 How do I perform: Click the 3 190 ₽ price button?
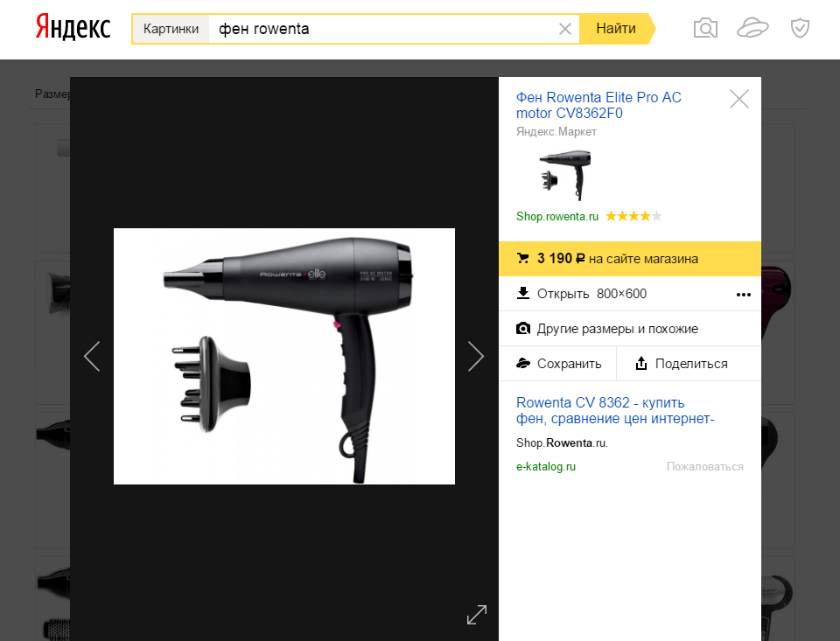(630, 259)
